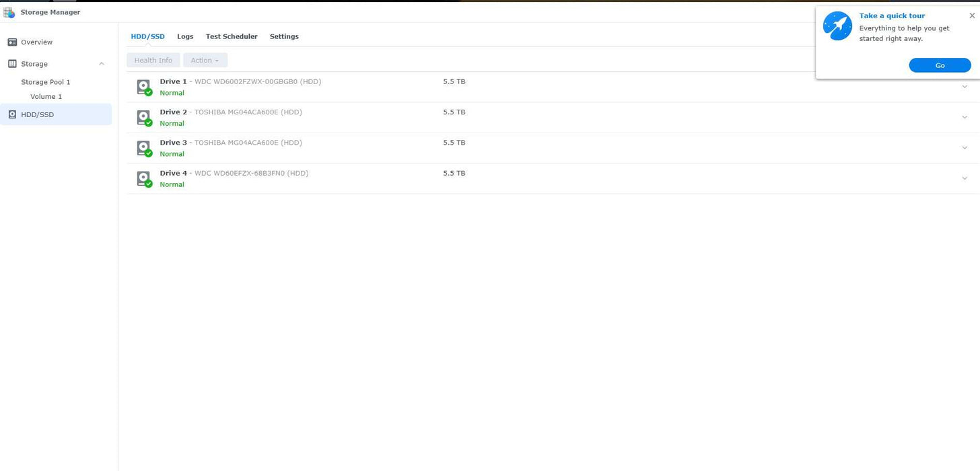Click the Storage section icon
The image size is (980, 471).
click(x=11, y=63)
